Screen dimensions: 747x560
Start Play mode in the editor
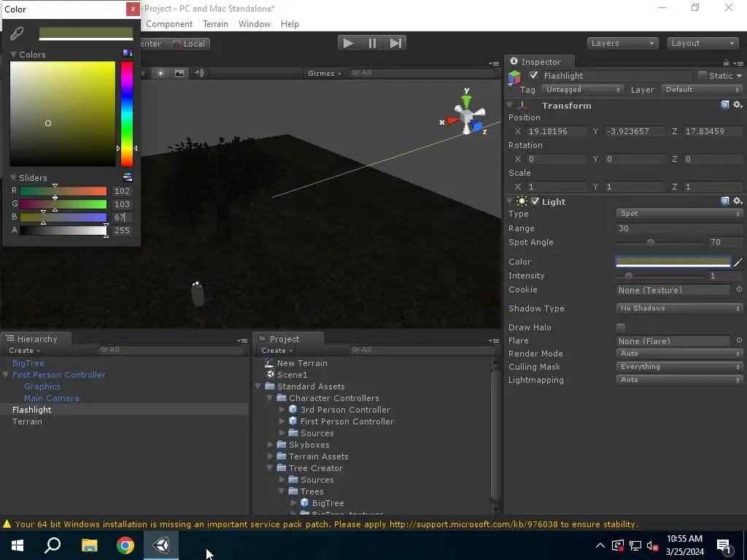click(348, 43)
